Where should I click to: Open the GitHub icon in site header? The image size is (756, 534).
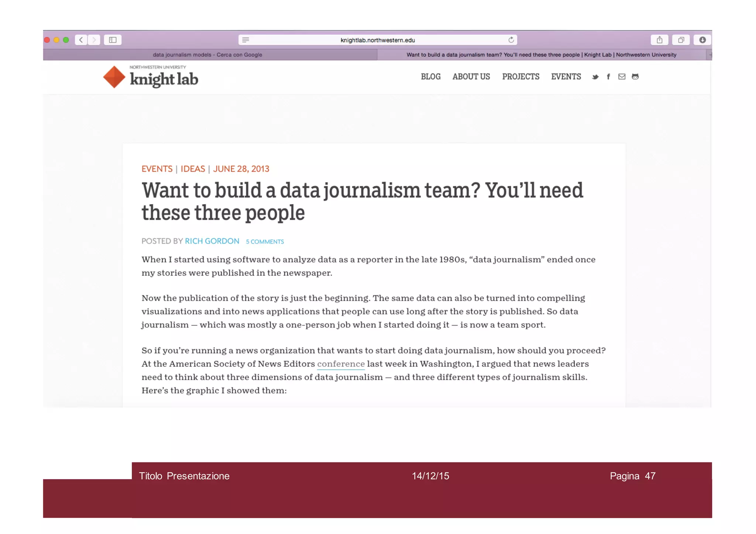click(x=635, y=77)
